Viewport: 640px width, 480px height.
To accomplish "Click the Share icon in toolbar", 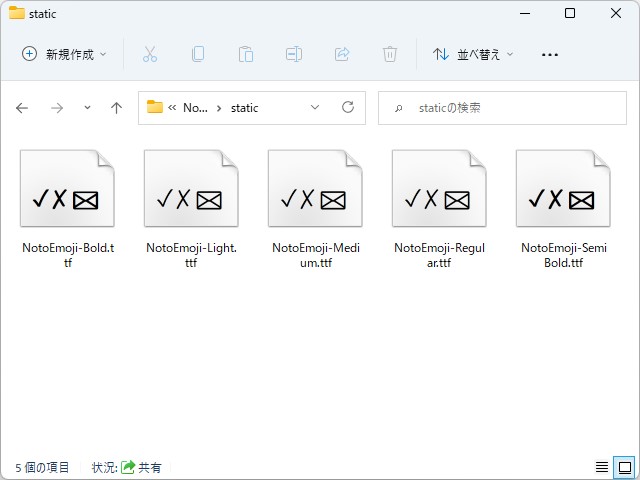I will [x=342, y=54].
